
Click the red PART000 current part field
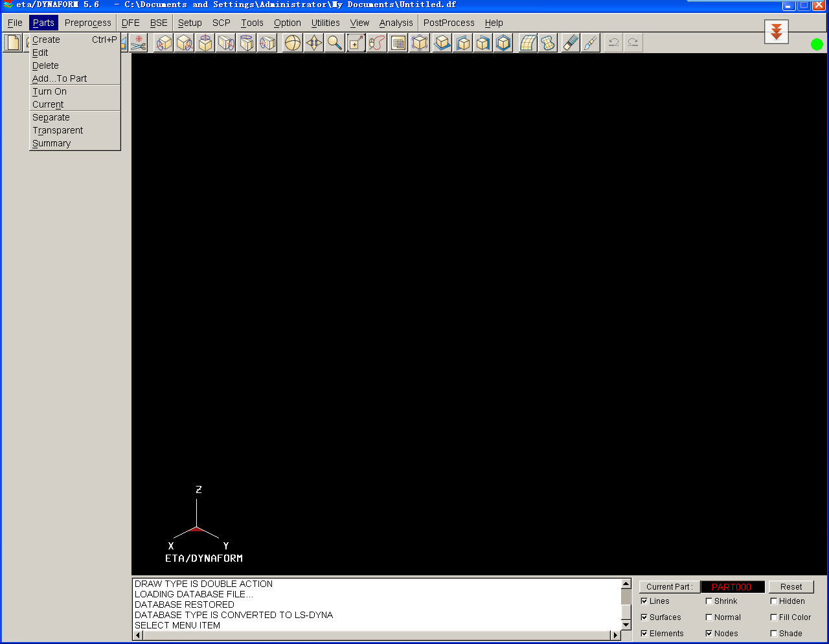coord(732,587)
